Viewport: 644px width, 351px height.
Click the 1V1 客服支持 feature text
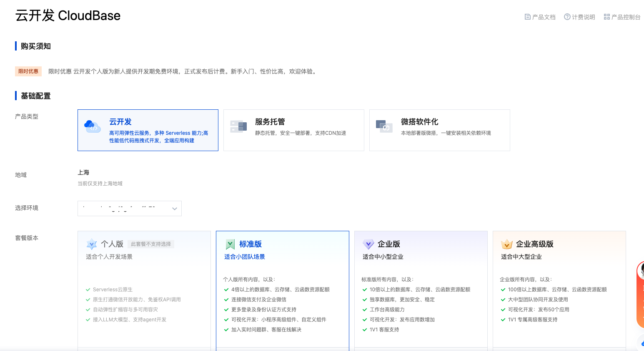384,330
